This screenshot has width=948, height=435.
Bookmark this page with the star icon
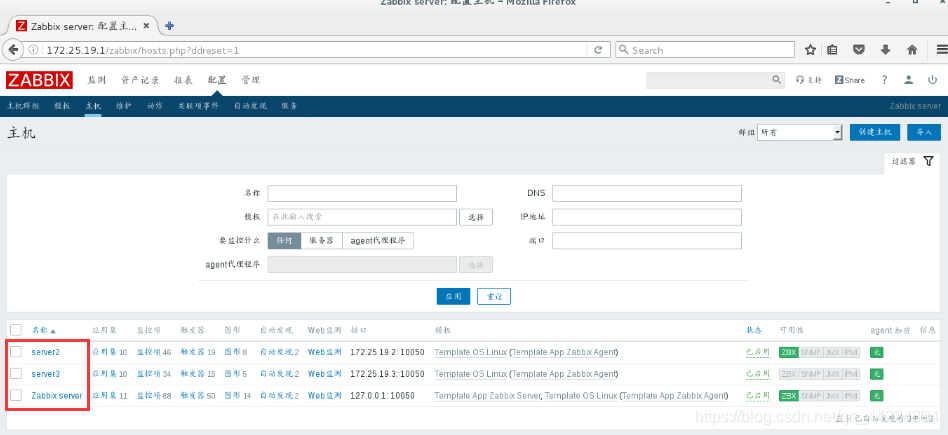coord(810,50)
